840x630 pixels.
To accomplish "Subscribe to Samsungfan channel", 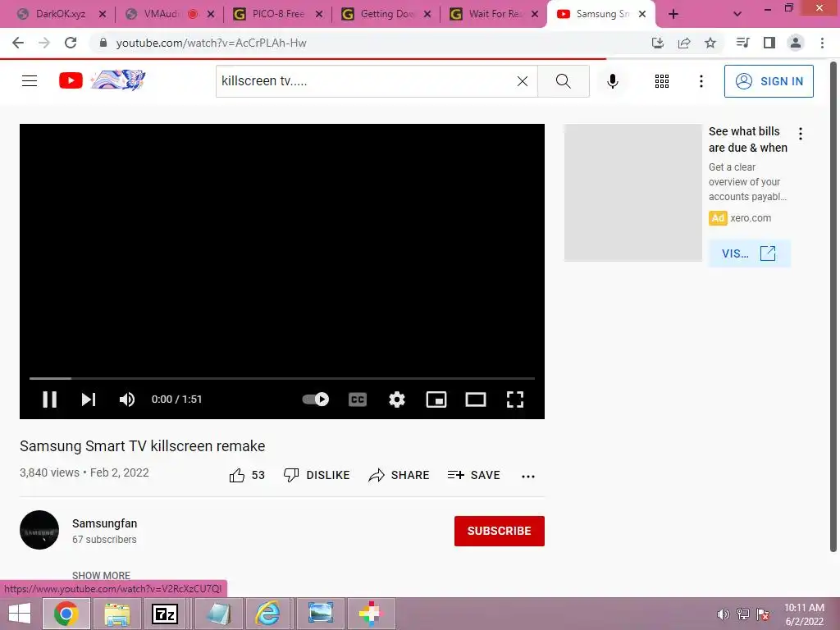I will tap(500, 531).
